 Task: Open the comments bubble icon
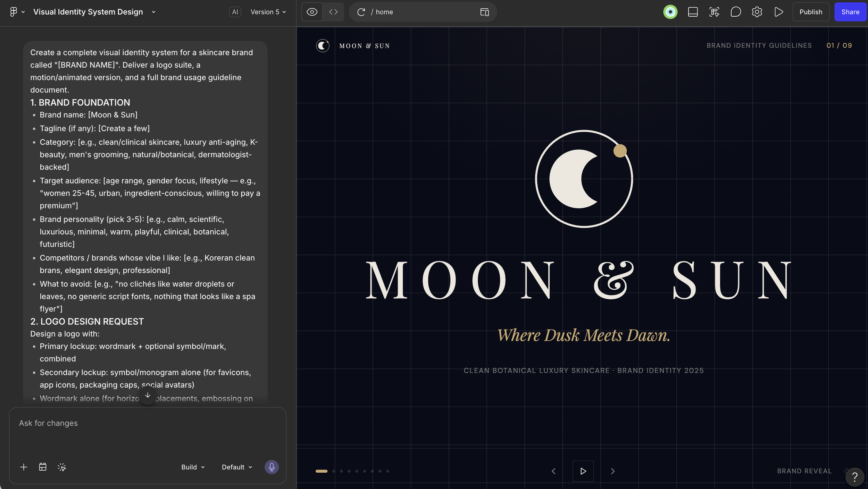pyautogui.click(x=735, y=12)
